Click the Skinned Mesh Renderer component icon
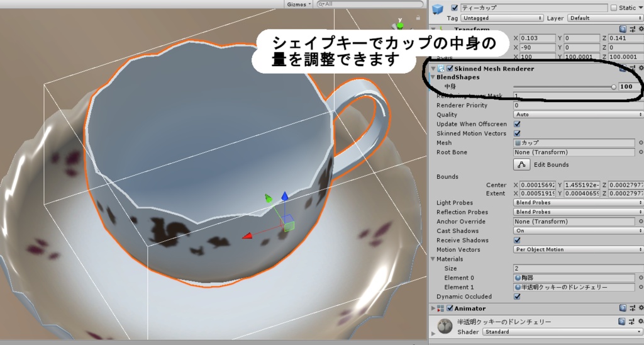Screen dimensions: 644x345 point(441,69)
